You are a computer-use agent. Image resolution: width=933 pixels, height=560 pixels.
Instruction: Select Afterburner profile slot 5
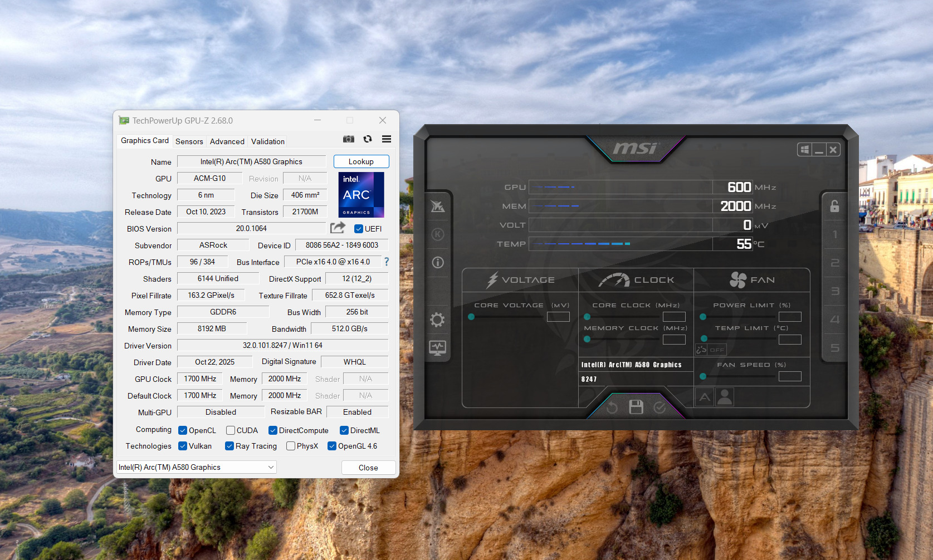[x=835, y=348]
